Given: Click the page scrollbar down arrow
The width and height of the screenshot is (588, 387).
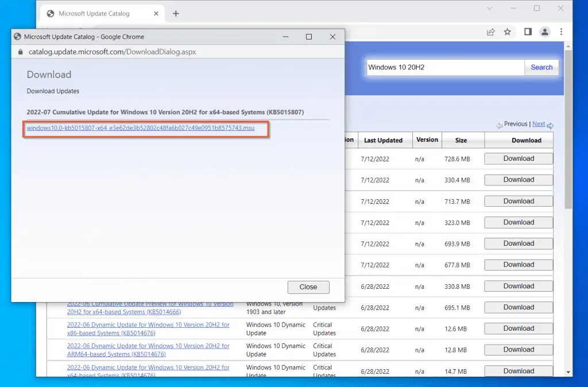Looking at the screenshot, I should (568, 372).
